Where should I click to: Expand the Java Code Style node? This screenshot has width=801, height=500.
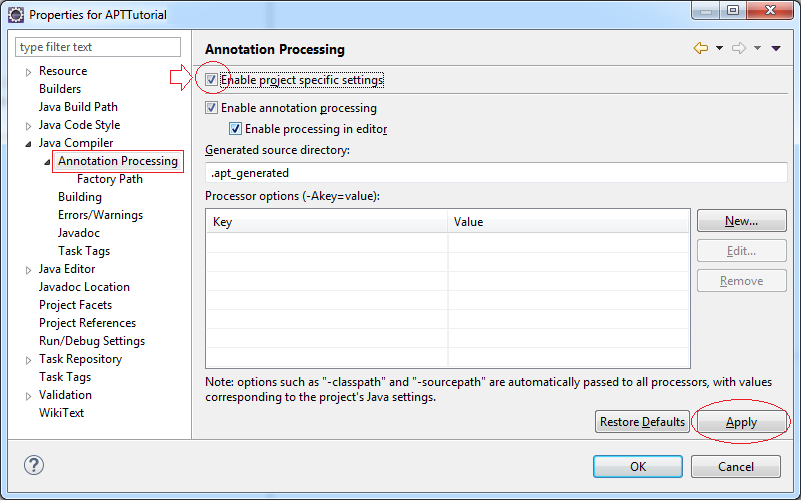coord(29,126)
